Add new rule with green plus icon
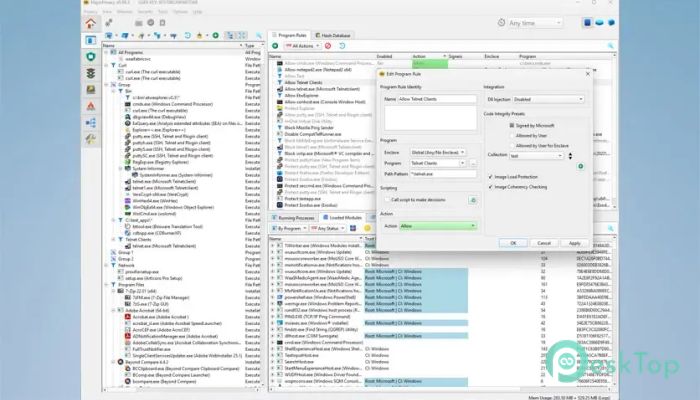 click(x=275, y=46)
